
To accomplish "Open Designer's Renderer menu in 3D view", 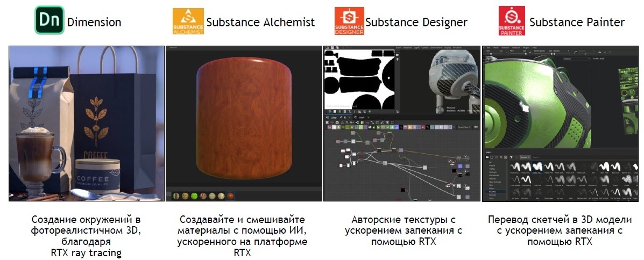I will (x=457, y=48).
